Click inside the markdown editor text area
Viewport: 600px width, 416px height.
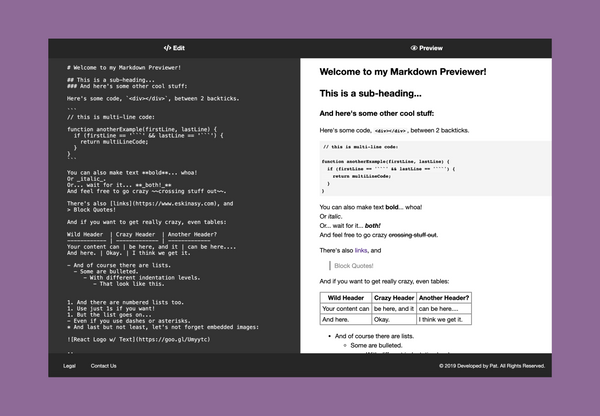174,206
